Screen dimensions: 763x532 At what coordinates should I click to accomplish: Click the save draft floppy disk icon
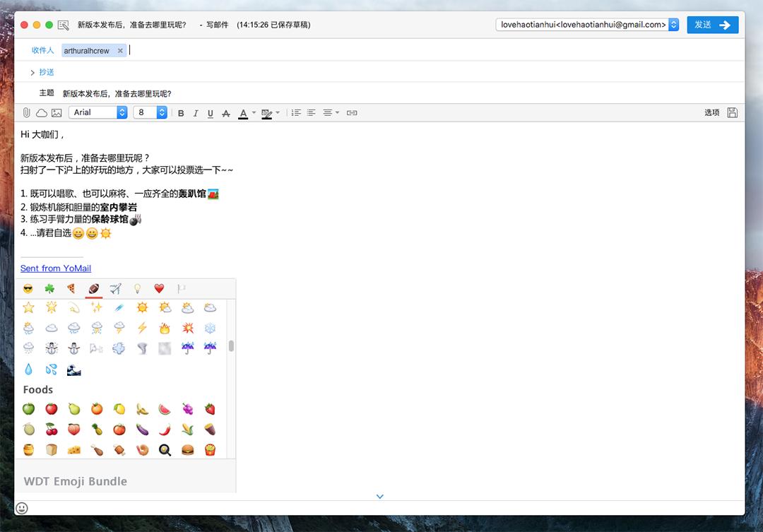coord(732,113)
